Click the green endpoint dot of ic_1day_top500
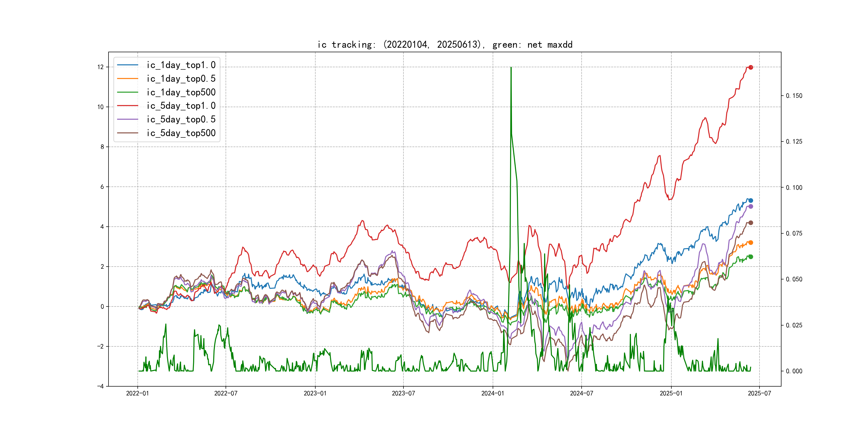This screenshot has width=868, height=434. coord(751,257)
